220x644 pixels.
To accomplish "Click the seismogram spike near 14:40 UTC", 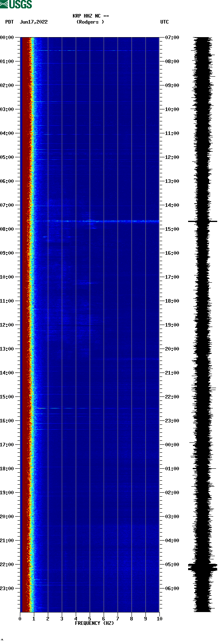I will 202,221.
